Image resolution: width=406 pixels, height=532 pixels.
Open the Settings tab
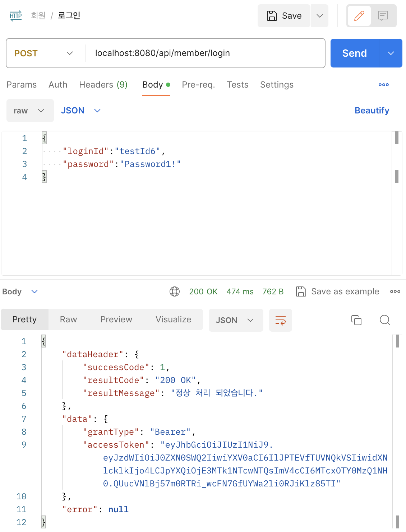277,85
